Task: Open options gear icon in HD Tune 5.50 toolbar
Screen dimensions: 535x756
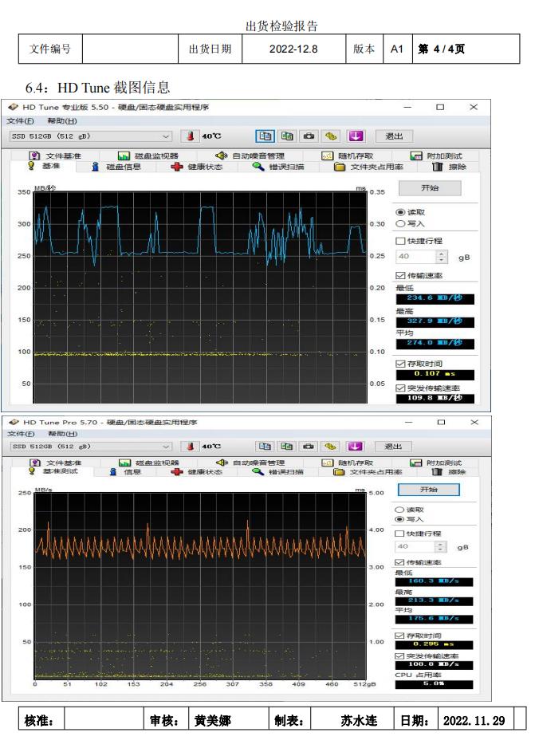Action: [331, 136]
